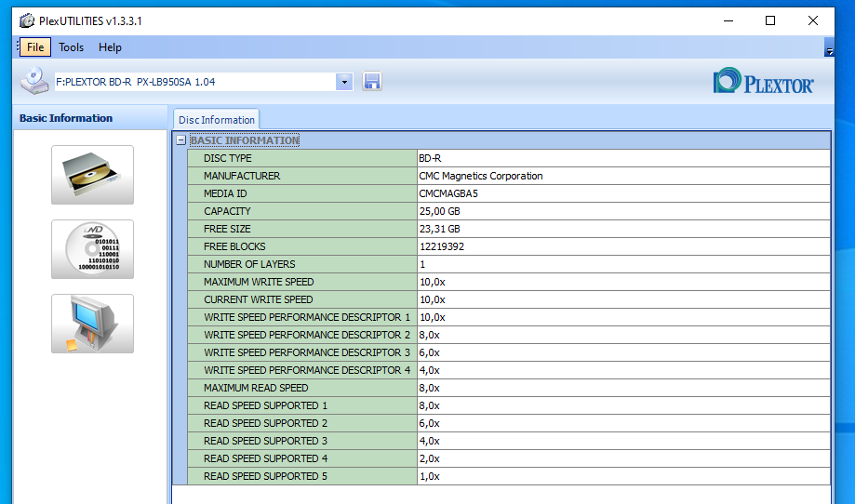Open the drive information sidebar icon
The height and width of the screenshot is (504, 855).
(93, 175)
